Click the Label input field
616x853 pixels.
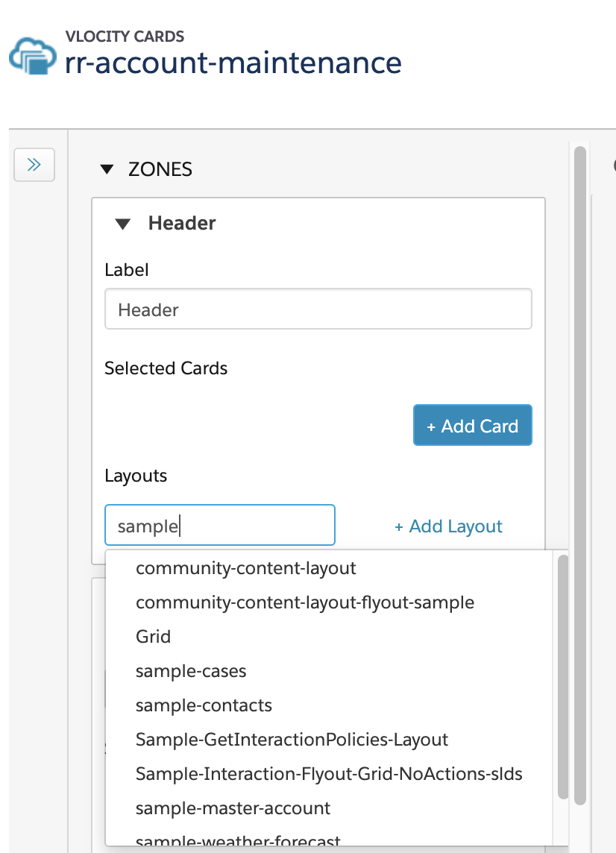click(x=318, y=309)
